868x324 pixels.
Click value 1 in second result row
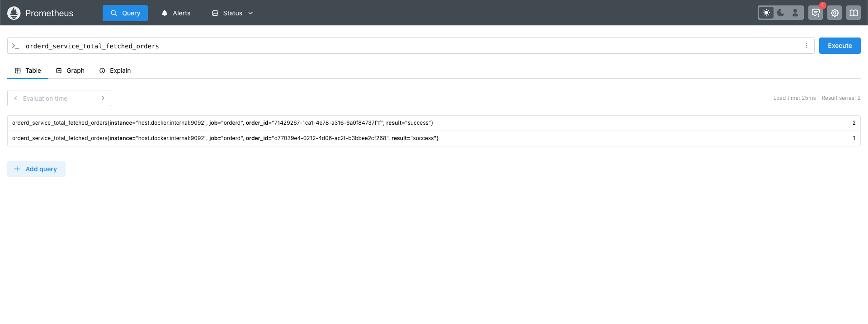coord(854,138)
